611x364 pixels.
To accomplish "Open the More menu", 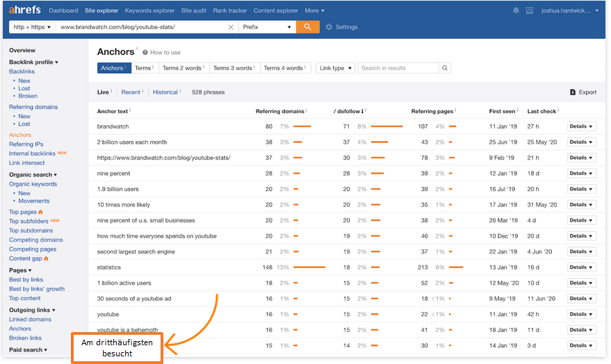I will [x=314, y=11].
